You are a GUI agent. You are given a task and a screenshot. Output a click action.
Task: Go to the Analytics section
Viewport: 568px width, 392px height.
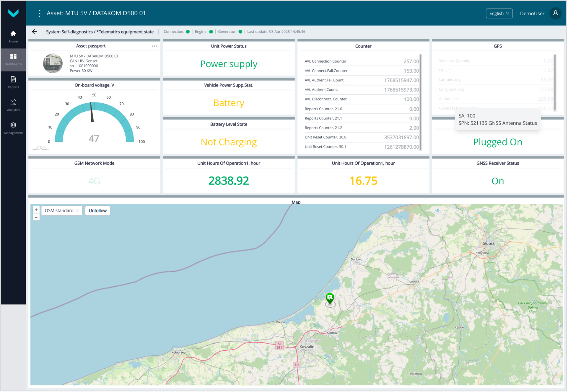coord(13,105)
